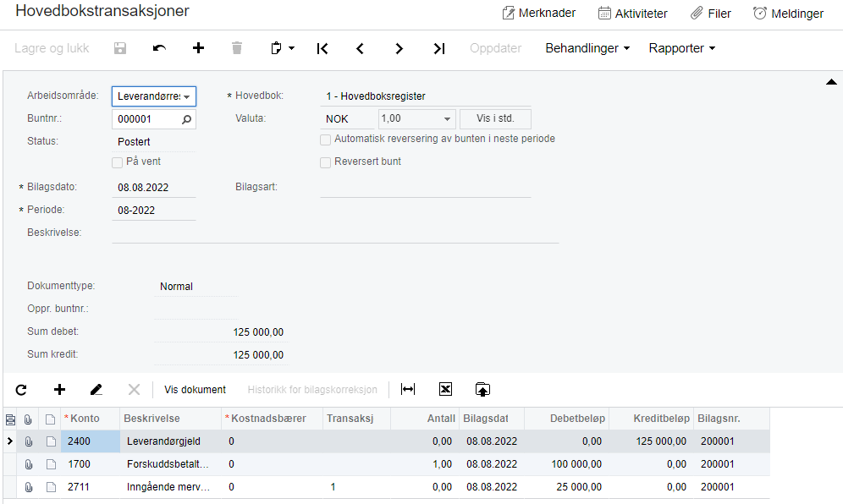Click the Buntnr. lookup magnifier icon
The width and height of the screenshot is (843, 504).
pyautogui.click(x=186, y=119)
